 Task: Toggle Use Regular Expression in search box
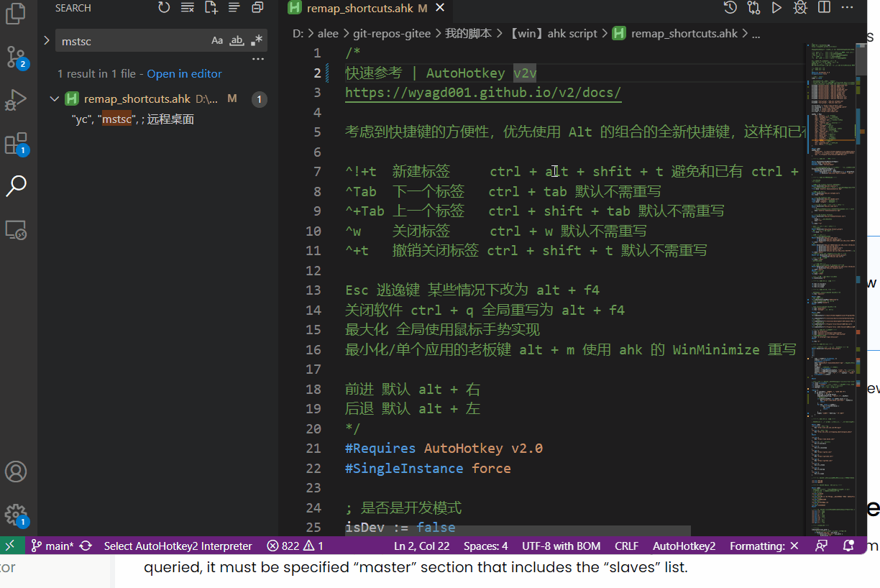coord(257,41)
